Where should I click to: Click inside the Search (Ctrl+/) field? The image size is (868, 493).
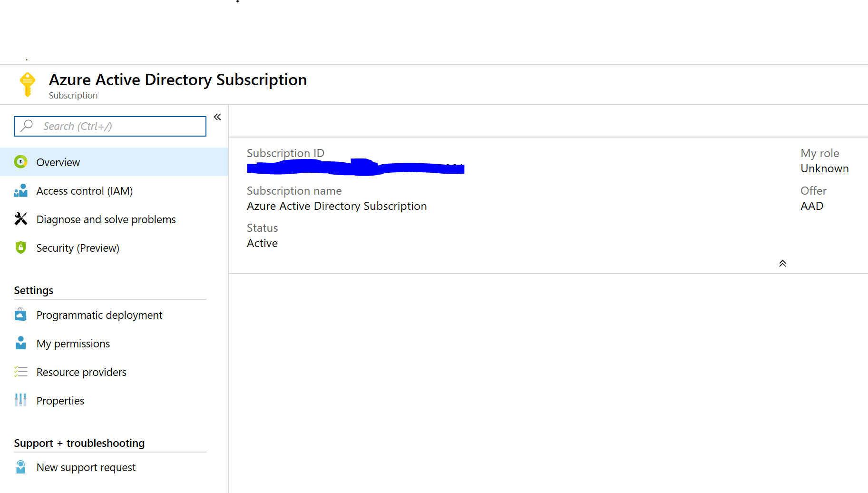(x=109, y=126)
